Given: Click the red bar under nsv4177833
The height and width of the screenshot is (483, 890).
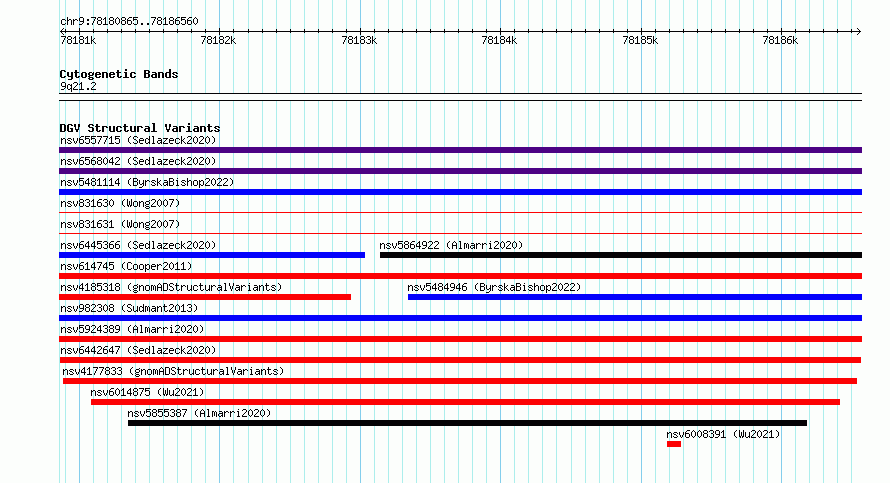Looking at the screenshot, I should tap(460, 381).
